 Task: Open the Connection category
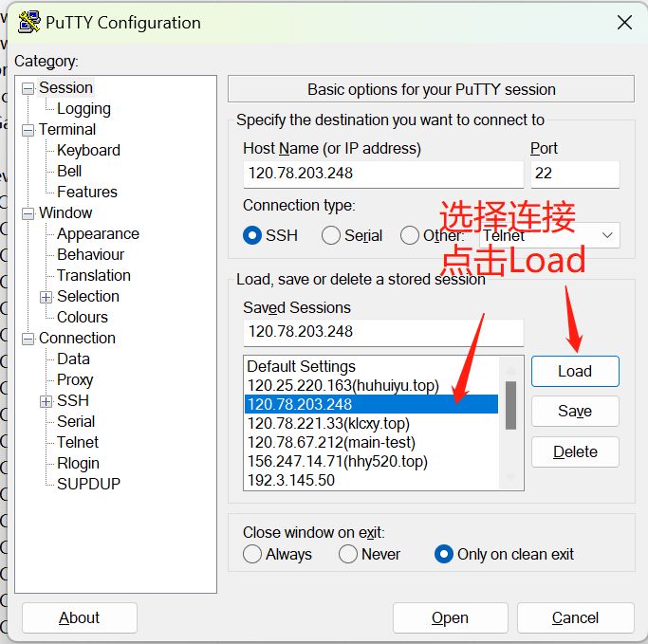coord(77,338)
